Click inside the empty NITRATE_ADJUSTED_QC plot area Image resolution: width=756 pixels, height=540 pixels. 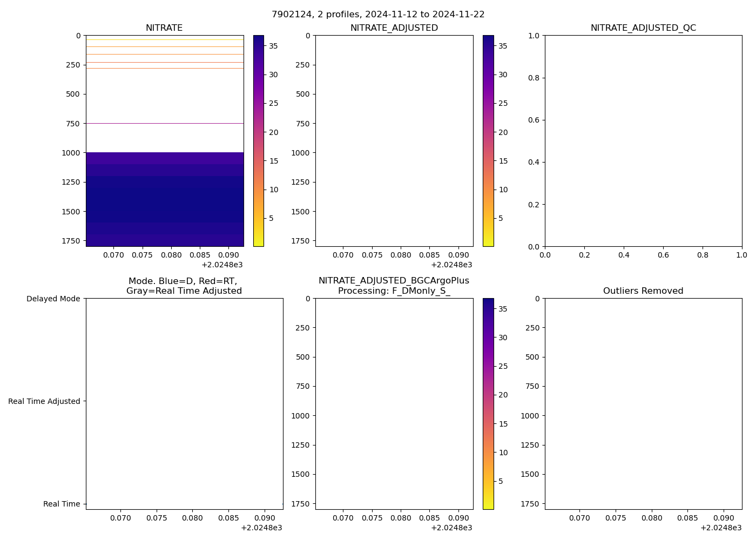(643, 140)
